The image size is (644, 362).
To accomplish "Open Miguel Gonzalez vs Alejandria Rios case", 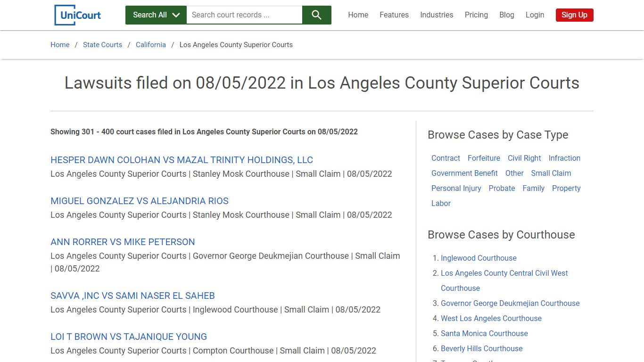I will 140,201.
